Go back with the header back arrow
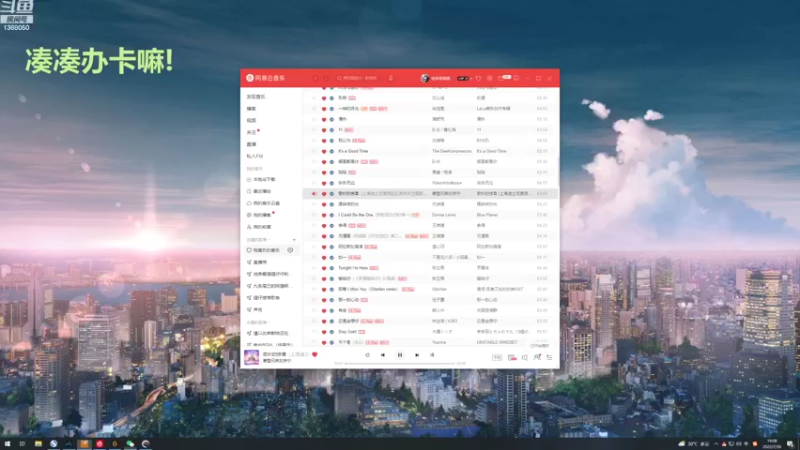 click(x=315, y=78)
